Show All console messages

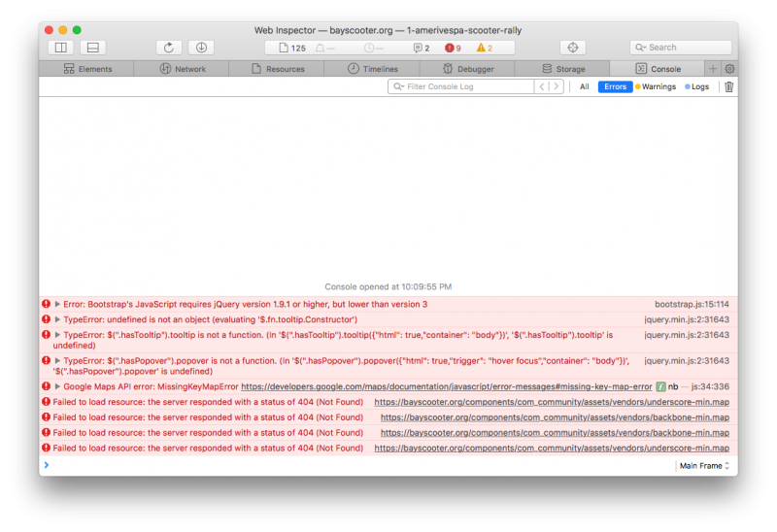coord(585,86)
